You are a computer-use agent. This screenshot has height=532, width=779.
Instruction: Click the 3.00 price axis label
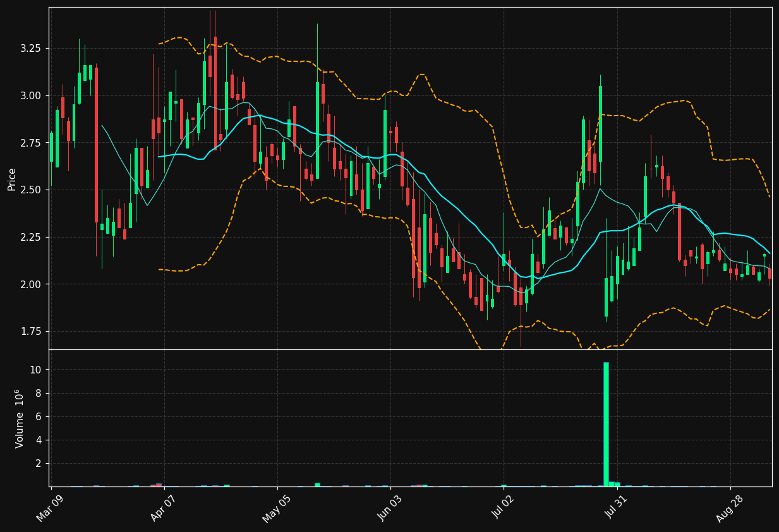click(x=32, y=95)
